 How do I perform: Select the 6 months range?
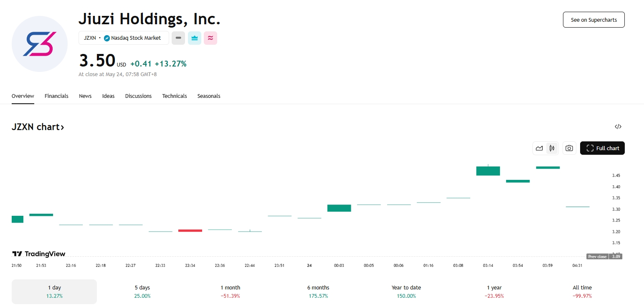point(318,292)
